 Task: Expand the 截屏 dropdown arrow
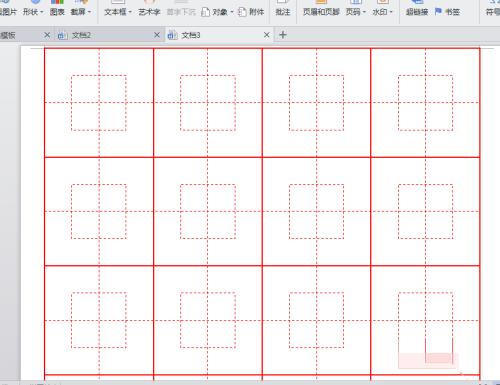pos(89,12)
